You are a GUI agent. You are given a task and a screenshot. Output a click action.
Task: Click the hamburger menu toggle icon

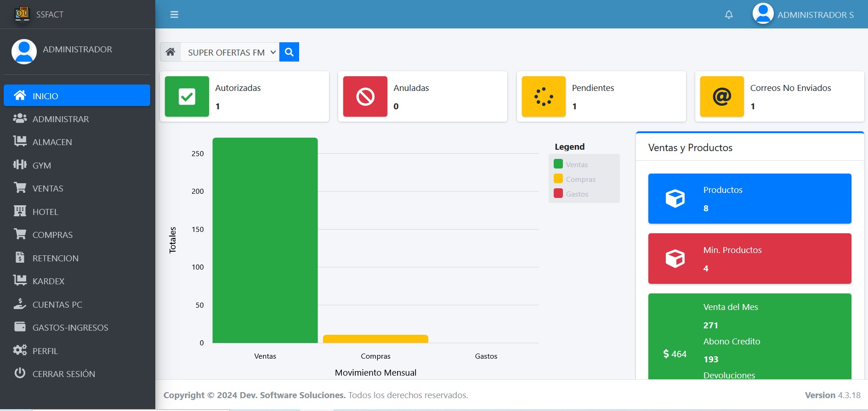coord(174,15)
